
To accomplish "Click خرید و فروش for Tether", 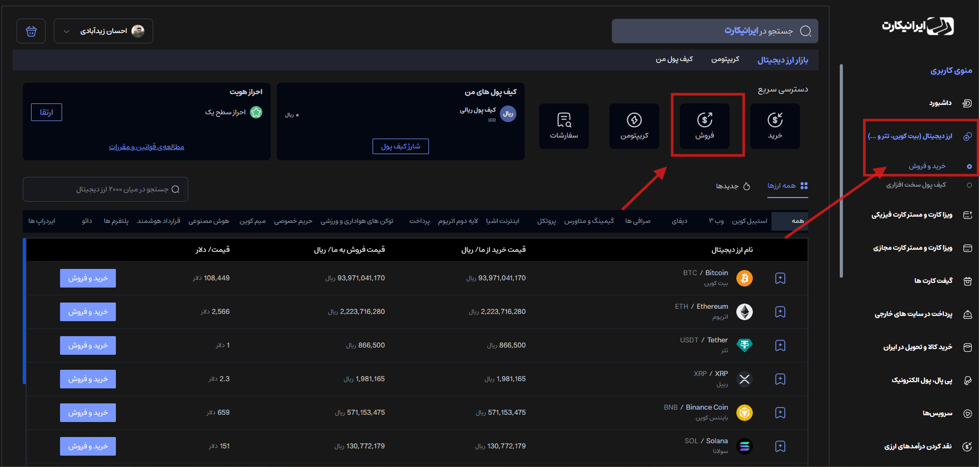I will (88, 345).
